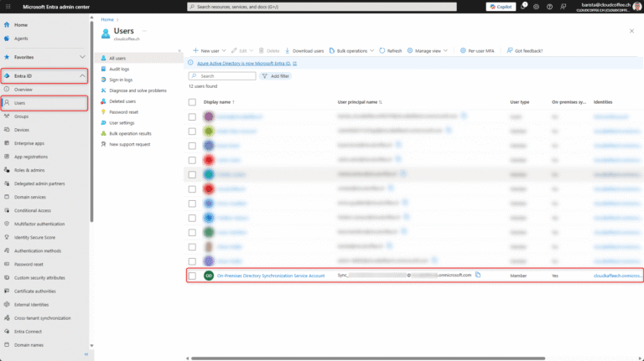644x361 pixels.
Task: Click the App registrations icon
Action: [x=7, y=157]
